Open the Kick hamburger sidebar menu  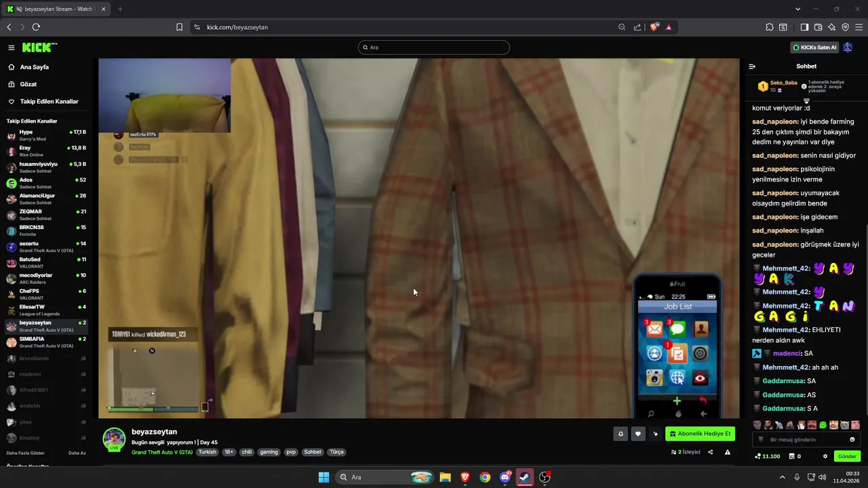(x=12, y=47)
